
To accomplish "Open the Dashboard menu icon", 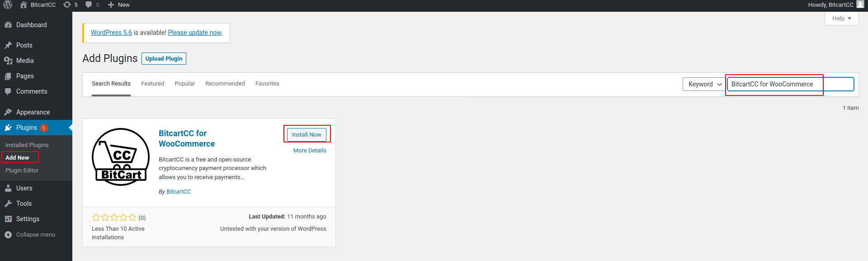I will [8, 25].
